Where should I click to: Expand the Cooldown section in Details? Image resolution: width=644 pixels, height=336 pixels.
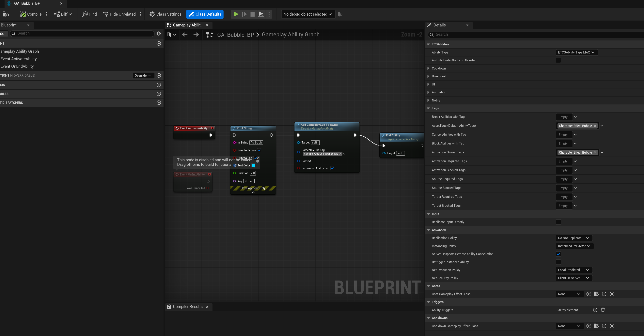point(428,68)
